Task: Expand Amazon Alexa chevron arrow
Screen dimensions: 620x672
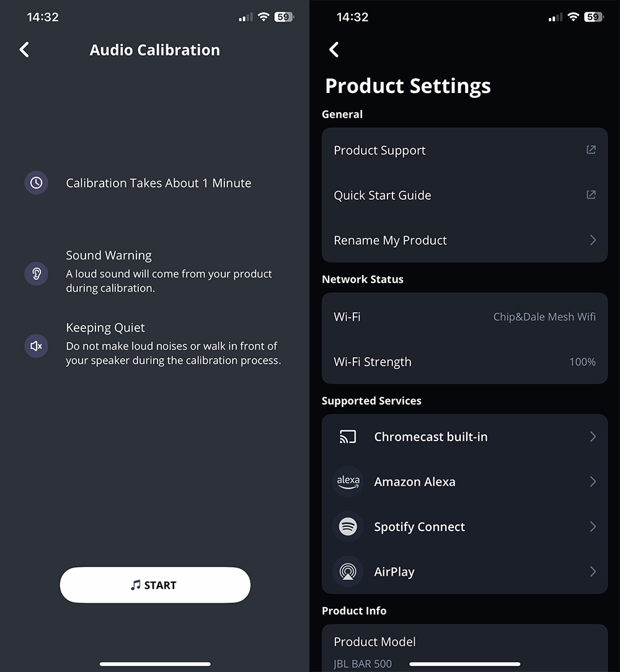Action: 593,482
